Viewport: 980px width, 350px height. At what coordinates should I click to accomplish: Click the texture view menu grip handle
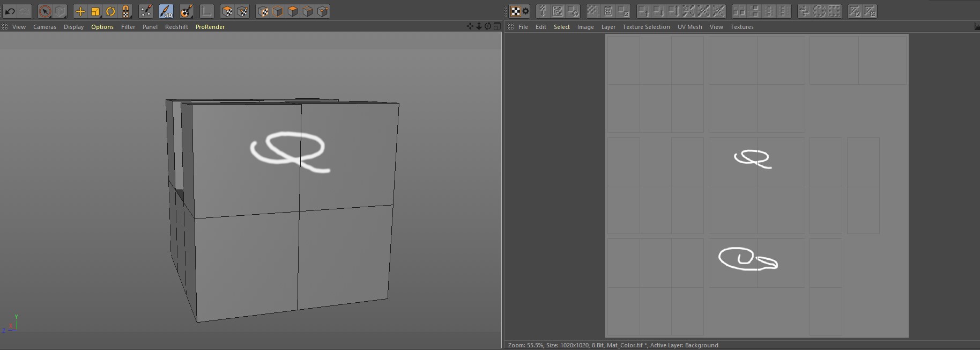[510, 26]
